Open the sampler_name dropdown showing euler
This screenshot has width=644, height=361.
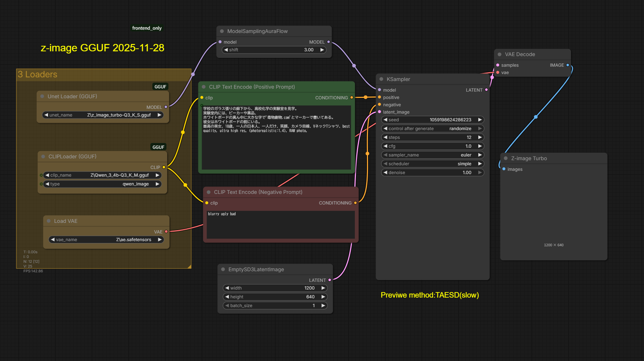tap(433, 155)
